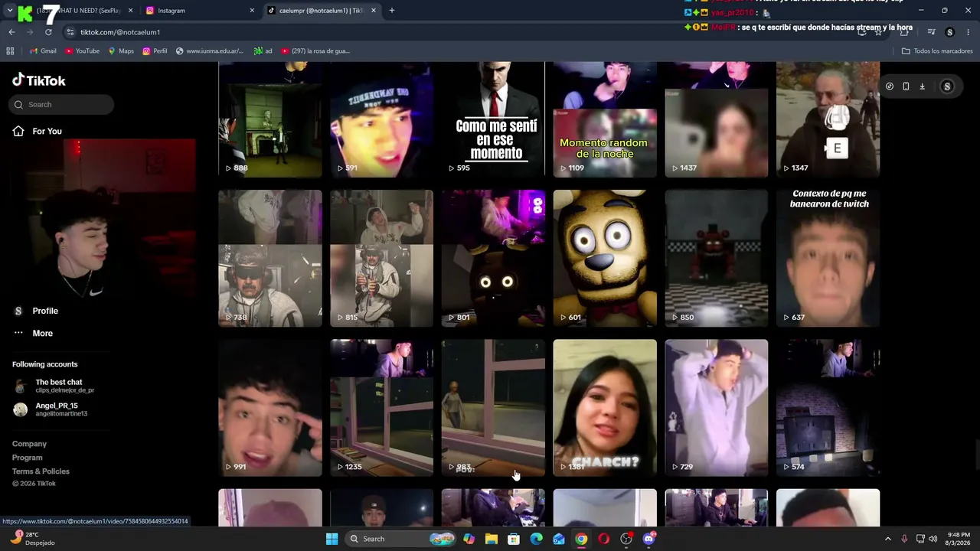Viewport: 980px width, 551px height.
Task: Reload the TikTok page
Action: click(48, 32)
